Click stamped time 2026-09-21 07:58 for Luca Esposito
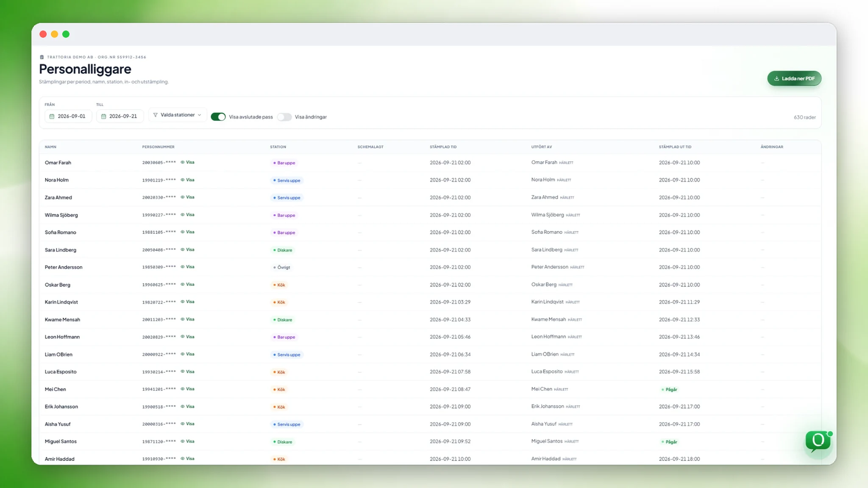 (450, 372)
